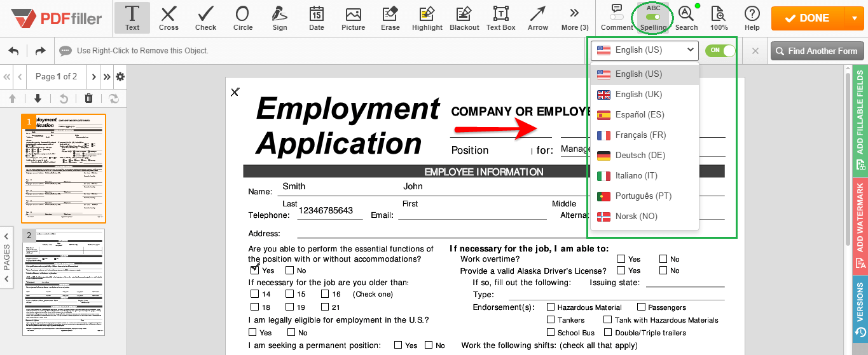Screen dimensions: 868x355
Task: Check the School Bus endorsement box
Action: (551, 332)
